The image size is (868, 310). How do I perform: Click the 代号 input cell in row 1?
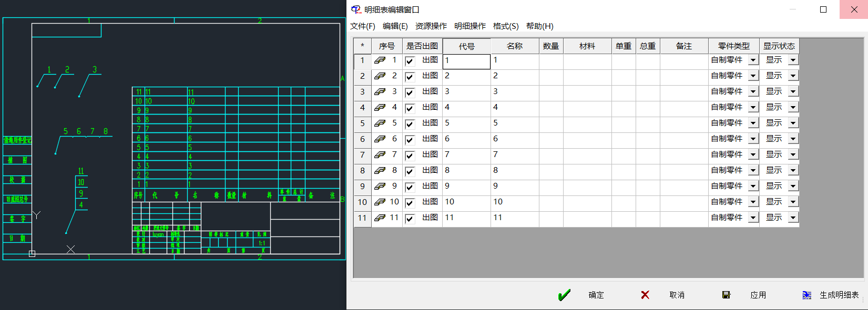click(x=467, y=61)
